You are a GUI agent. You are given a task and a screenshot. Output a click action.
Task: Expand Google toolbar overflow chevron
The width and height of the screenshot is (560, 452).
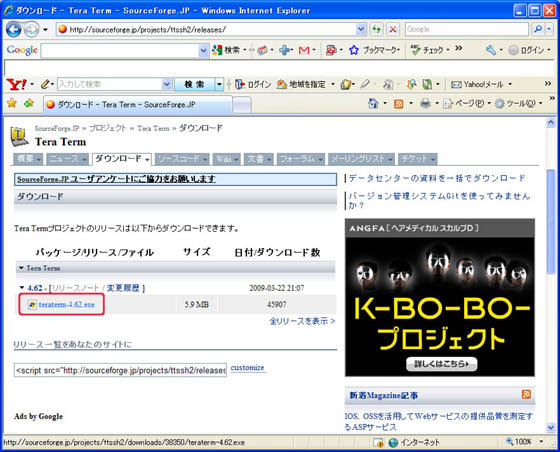459,47
